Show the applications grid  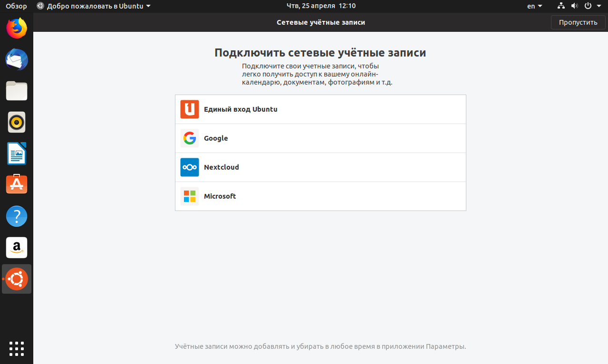(17, 348)
